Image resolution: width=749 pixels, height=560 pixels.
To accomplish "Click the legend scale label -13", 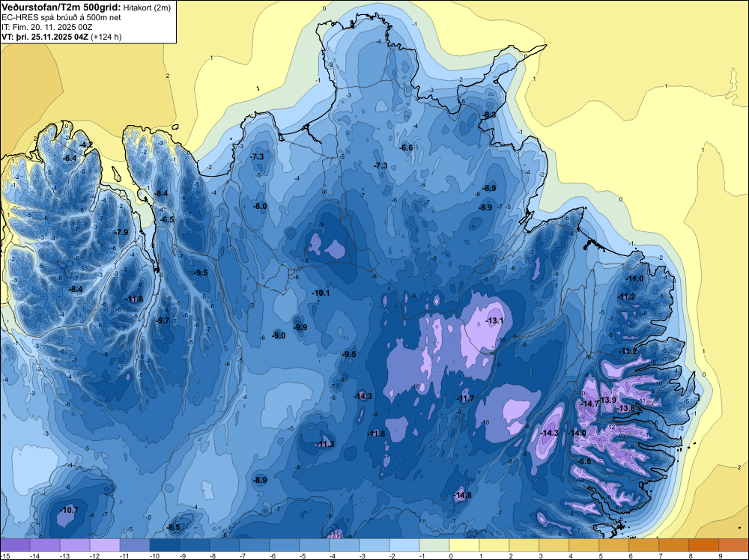I will coord(64,556).
